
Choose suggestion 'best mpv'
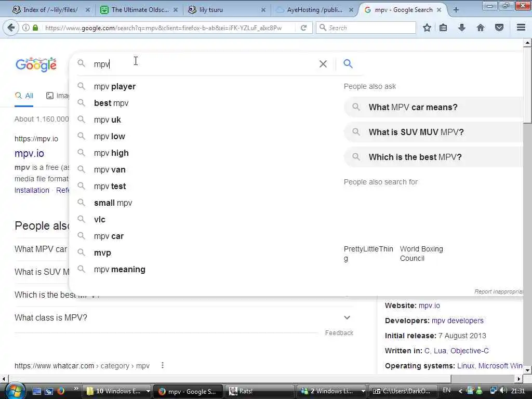click(111, 103)
